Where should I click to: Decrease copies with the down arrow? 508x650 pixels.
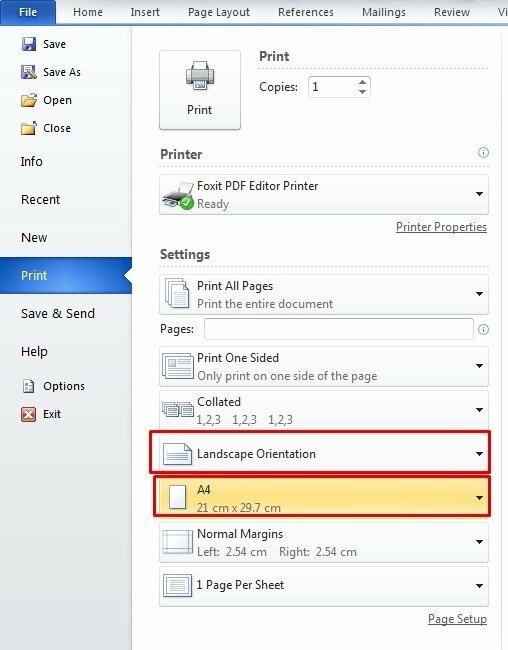tap(362, 92)
